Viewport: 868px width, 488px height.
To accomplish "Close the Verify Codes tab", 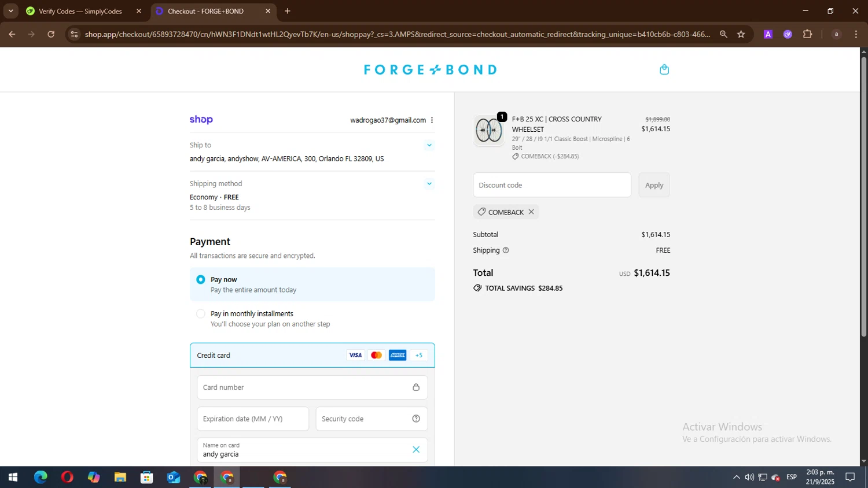I will point(139,11).
